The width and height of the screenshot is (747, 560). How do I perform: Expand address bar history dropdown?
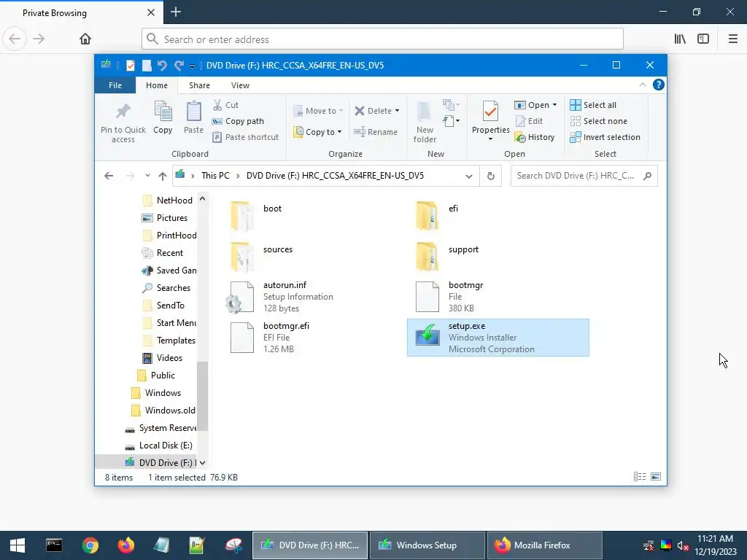tap(469, 176)
